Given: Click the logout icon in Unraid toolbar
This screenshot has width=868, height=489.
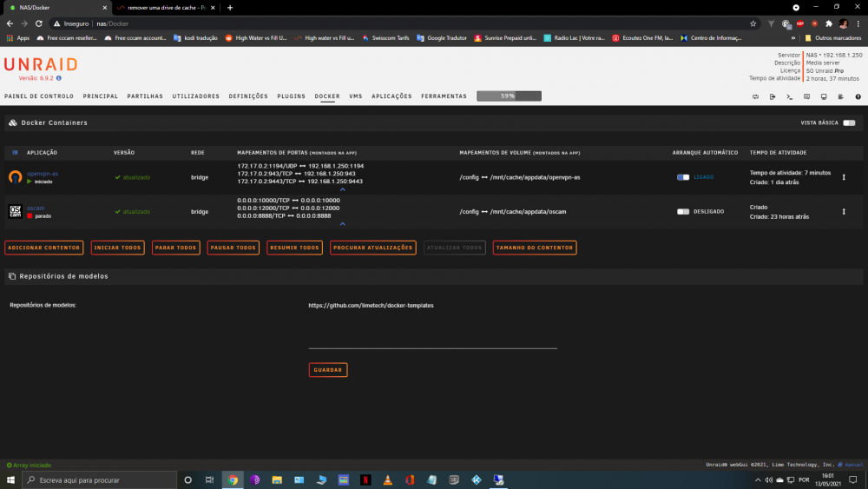Looking at the screenshot, I should tap(773, 96).
